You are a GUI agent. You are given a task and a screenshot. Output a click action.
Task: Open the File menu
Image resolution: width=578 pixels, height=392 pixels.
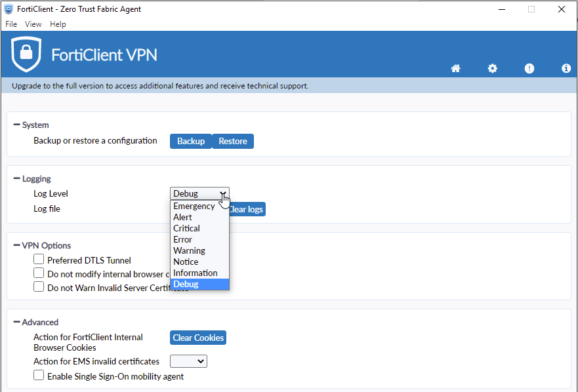coord(11,24)
